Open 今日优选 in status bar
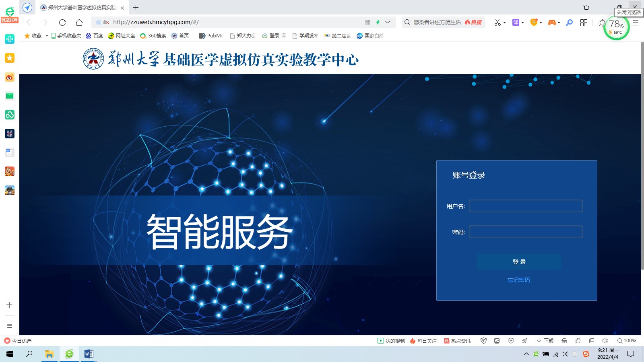 [x=18, y=341]
